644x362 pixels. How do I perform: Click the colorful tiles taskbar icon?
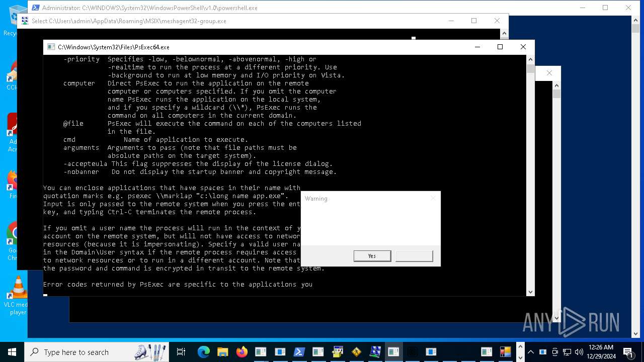505,352
